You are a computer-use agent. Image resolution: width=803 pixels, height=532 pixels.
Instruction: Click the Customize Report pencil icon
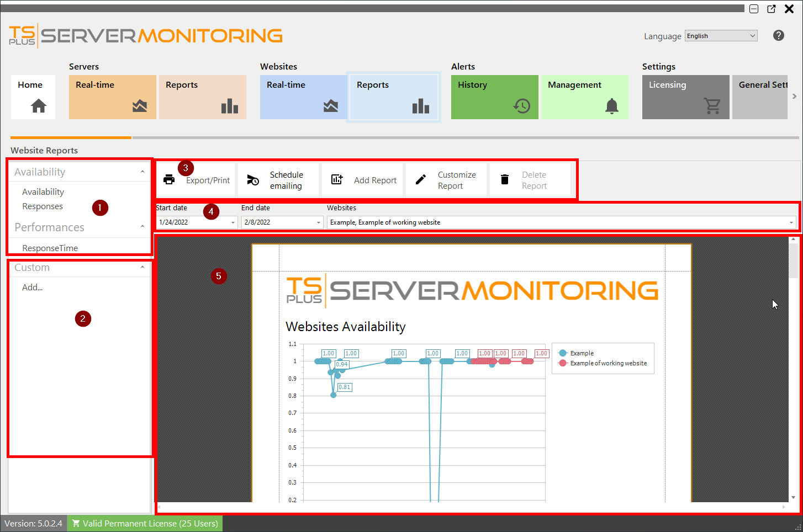click(x=420, y=179)
